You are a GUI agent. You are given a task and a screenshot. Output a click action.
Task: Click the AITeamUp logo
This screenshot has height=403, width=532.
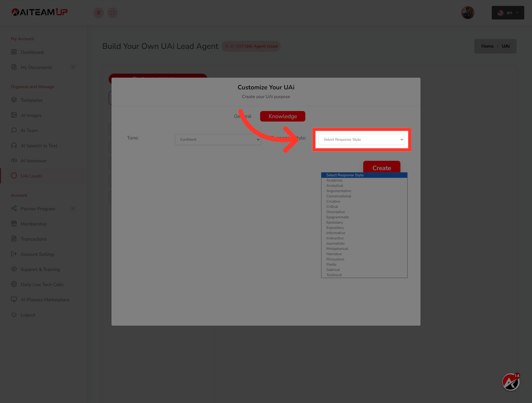tap(40, 12)
